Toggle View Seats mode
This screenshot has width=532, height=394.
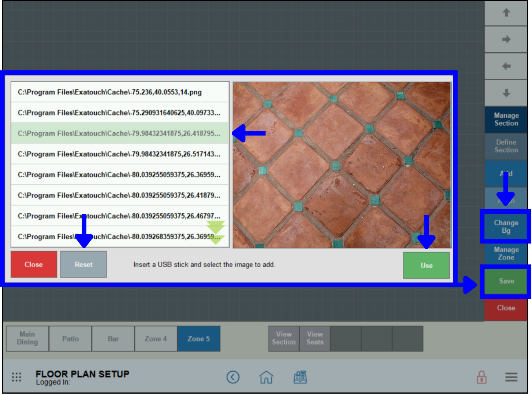pyautogui.click(x=315, y=338)
